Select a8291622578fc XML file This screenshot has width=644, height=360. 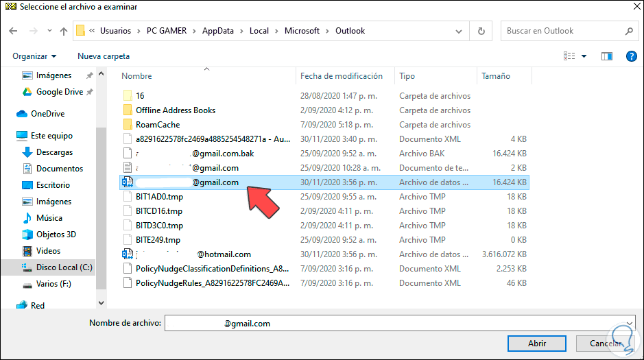click(213, 139)
